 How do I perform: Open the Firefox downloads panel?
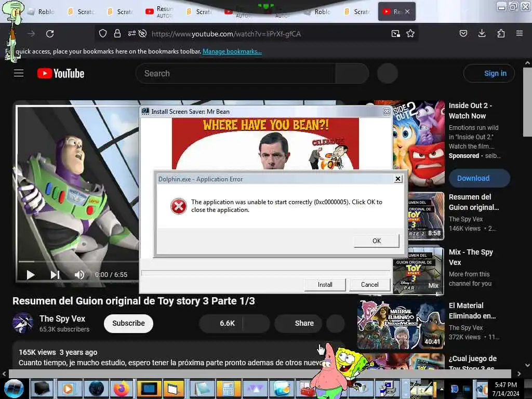pyautogui.click(x=482, y=33)
